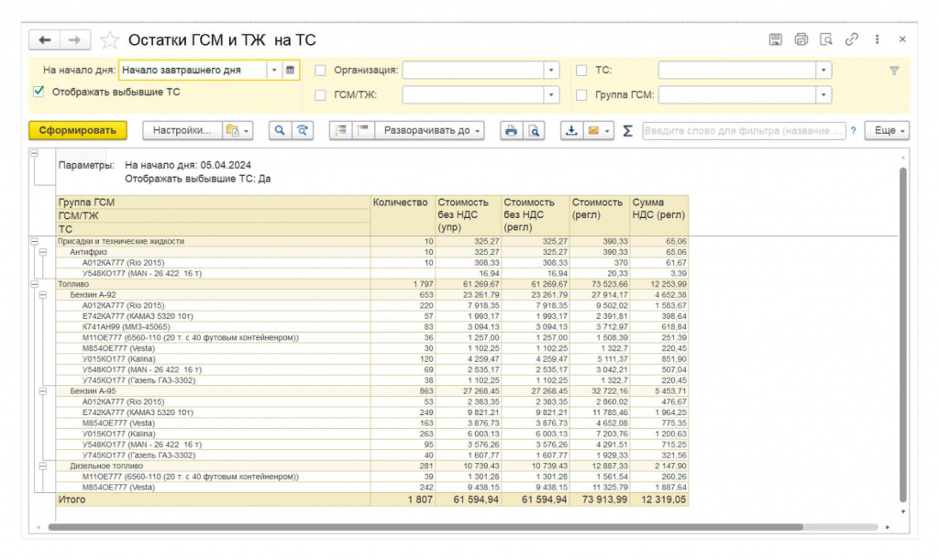Send report by email envelope icon
Screen dimensions: 939x560
tap(593, 130)
